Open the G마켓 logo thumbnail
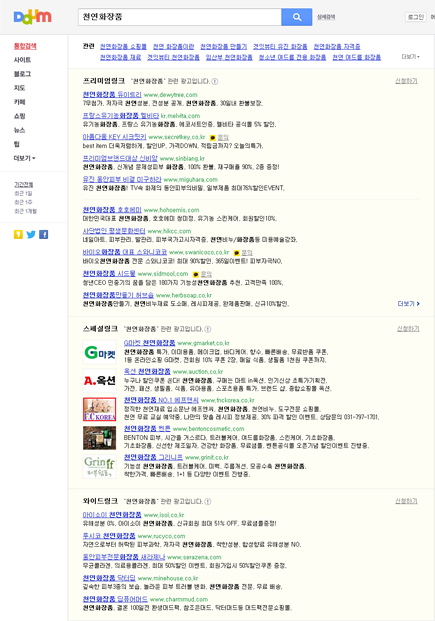 coord(99,352)
